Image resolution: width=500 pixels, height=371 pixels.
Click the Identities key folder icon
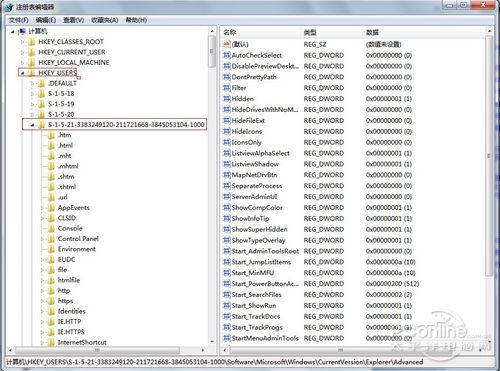pos(51,311)
